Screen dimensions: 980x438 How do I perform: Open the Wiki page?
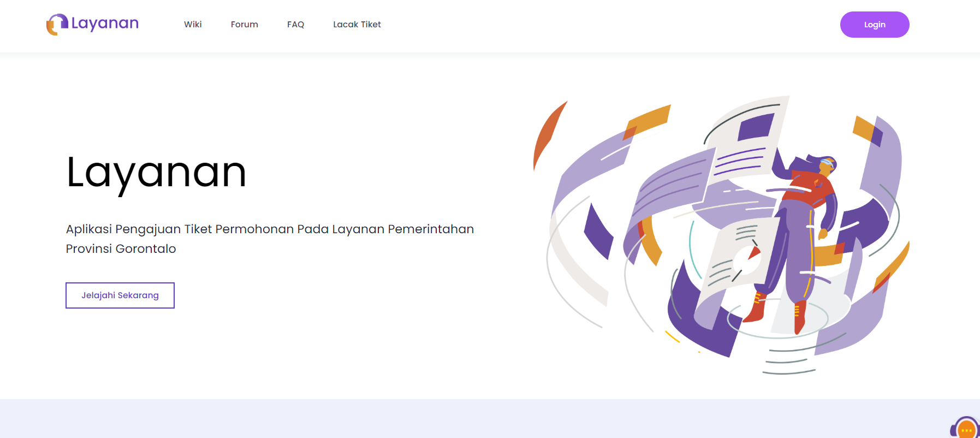(193, 25)
